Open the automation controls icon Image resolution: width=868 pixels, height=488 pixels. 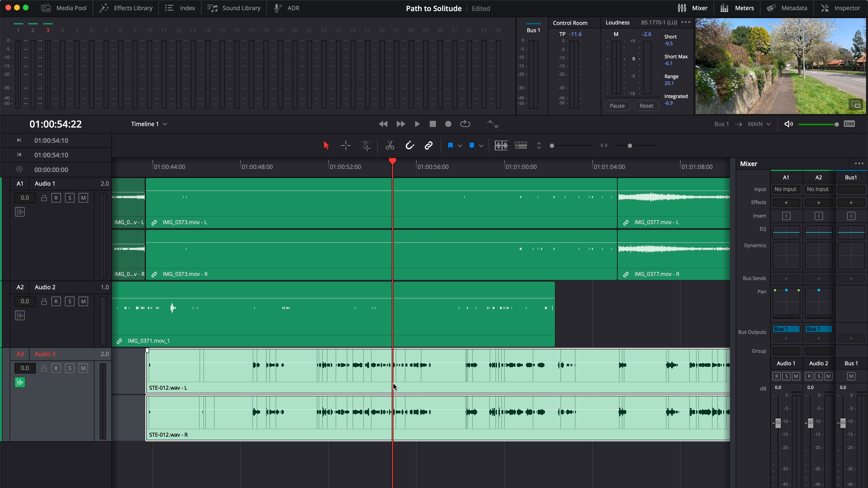pos(493,124)
